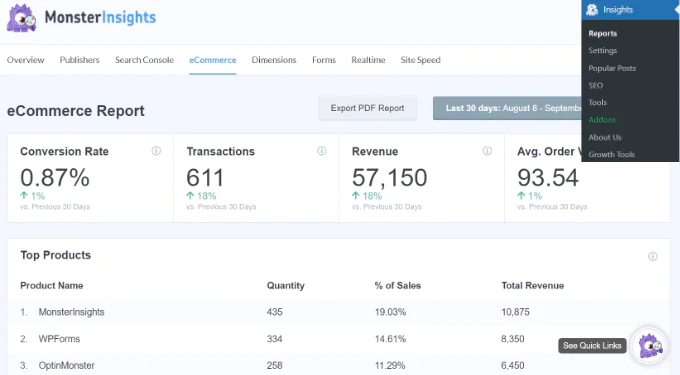Click the MonsterInsights product row

coord(338,312)
